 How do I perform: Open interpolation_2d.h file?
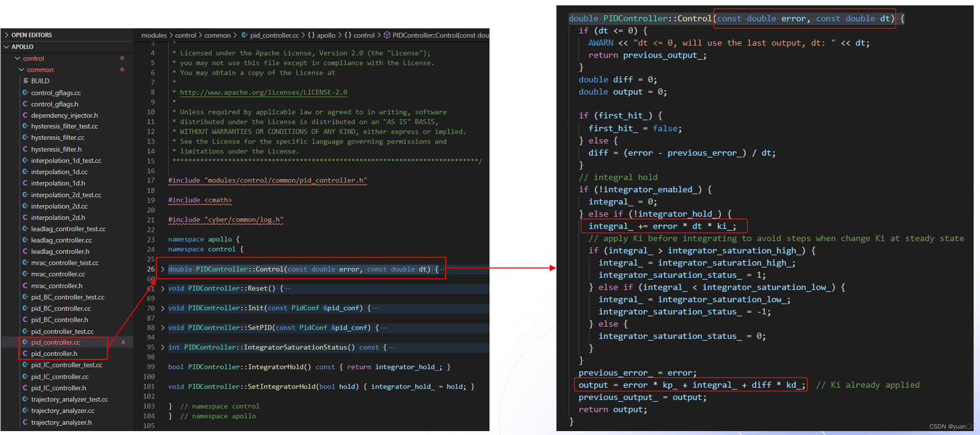coord(58,217)
